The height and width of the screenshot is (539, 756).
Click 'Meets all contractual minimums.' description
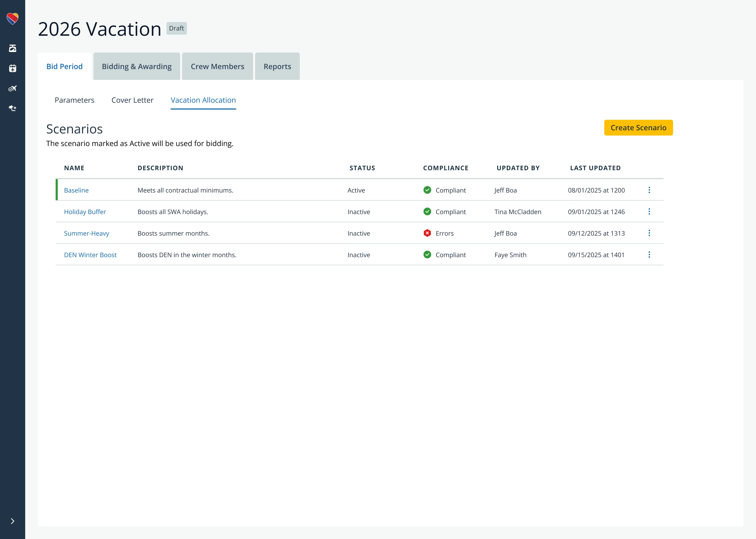[185, 190]
